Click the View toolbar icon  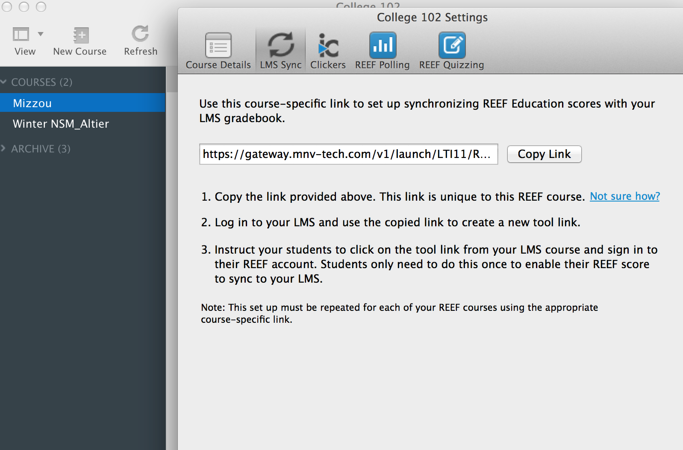tap(21, 34)
